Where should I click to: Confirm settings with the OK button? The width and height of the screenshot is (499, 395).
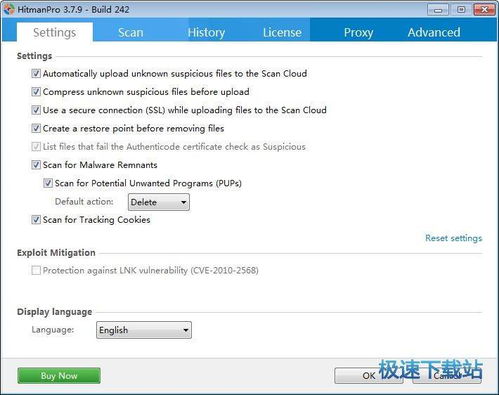369,376
